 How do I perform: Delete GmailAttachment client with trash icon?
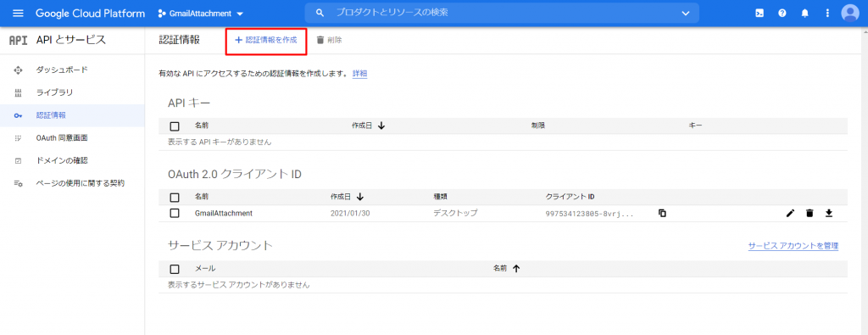click(810, 213)
